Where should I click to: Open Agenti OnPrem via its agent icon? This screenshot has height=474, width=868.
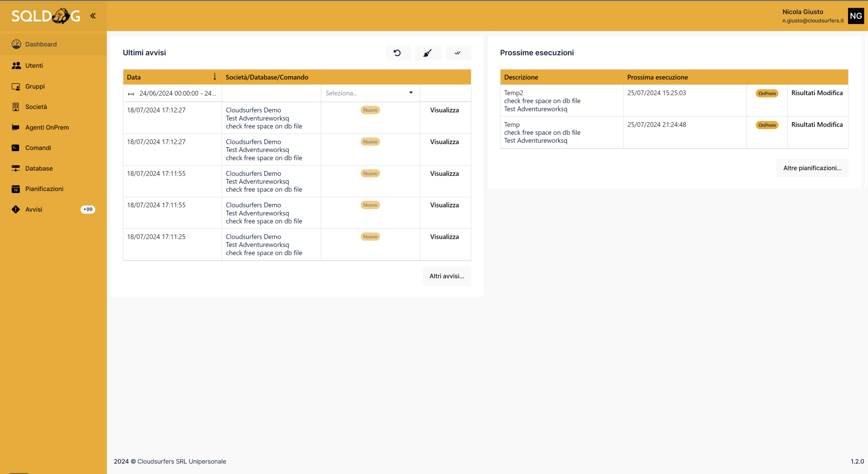tap(16, 127)
